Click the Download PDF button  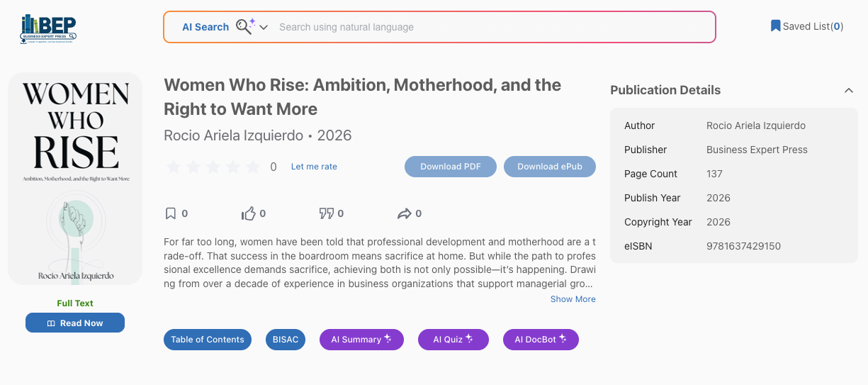click(451, 167)
